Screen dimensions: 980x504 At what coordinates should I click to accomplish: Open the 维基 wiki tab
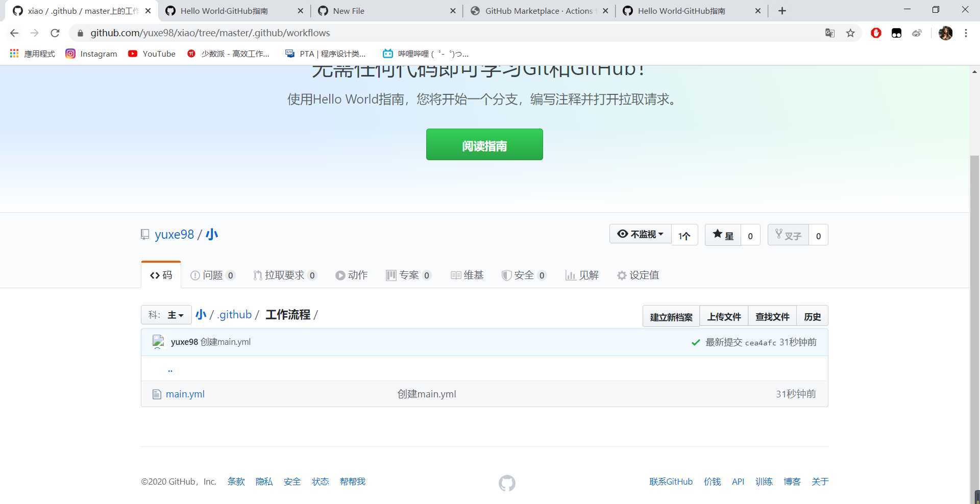tap(467, 275)
